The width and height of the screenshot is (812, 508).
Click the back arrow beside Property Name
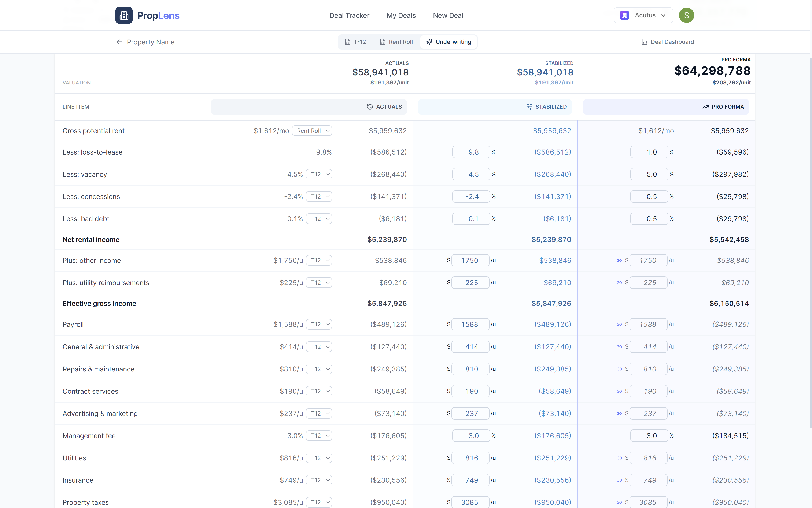[119, 42]
